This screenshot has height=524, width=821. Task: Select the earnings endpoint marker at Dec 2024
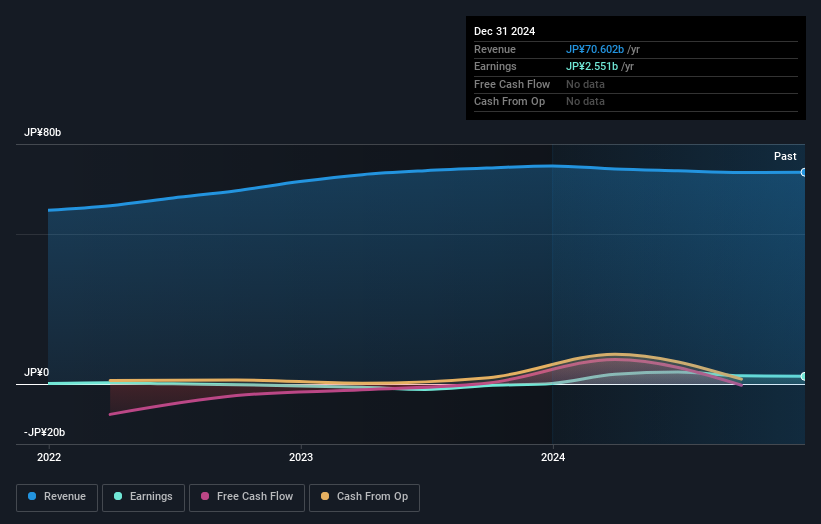point(804,376)
